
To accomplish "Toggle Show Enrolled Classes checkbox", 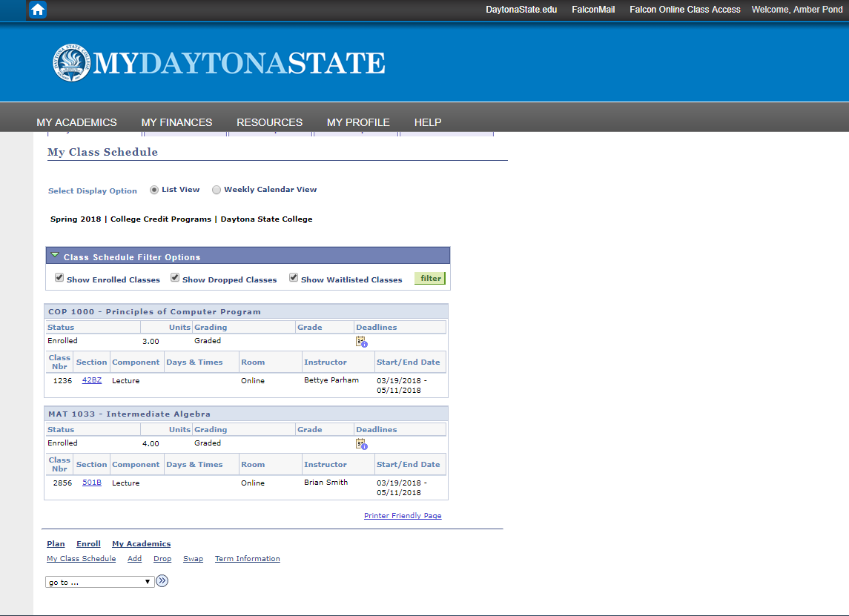I will coord(59,278).
